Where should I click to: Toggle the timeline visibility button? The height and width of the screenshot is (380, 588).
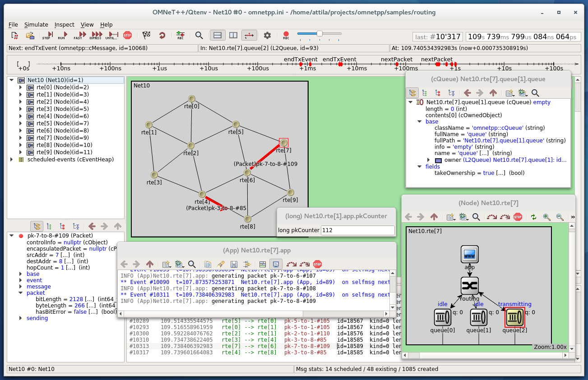(249, 35)
